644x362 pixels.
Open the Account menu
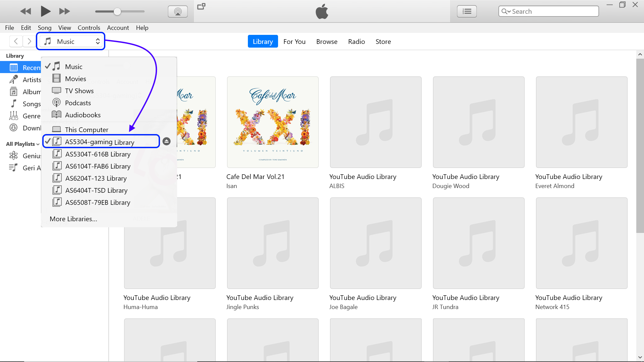[118, 28]
